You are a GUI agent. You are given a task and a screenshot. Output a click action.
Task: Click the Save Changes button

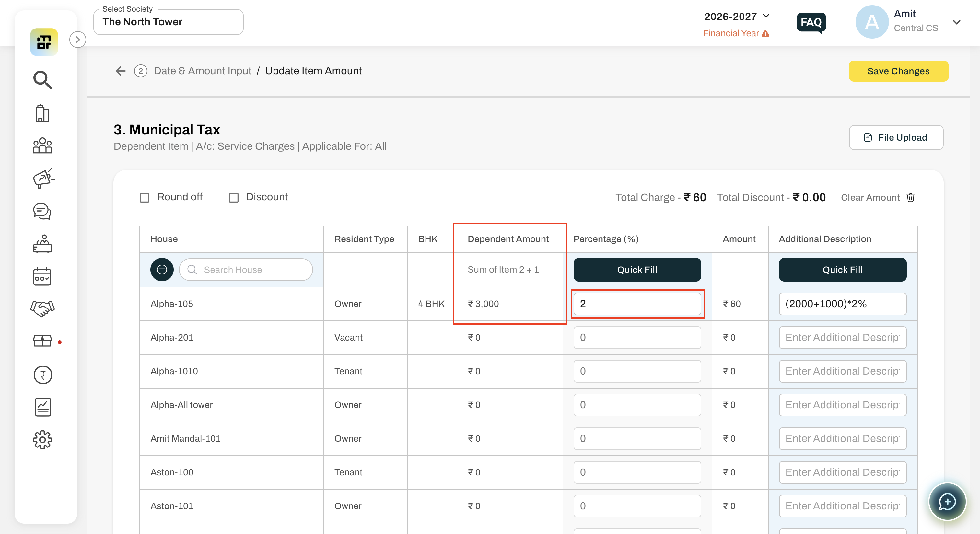898,71
